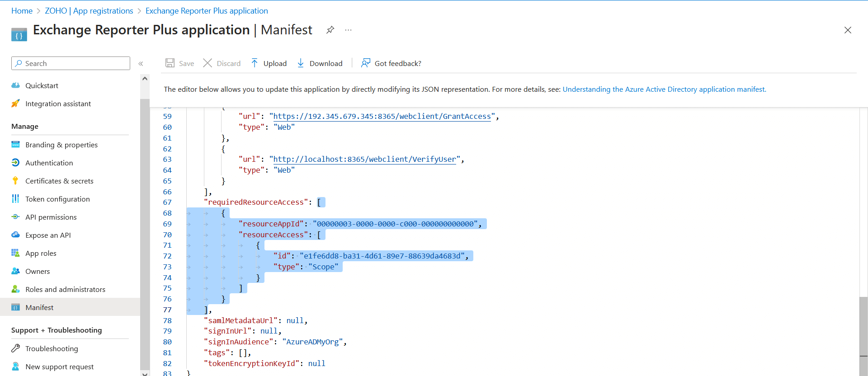The image size is (868, 376).
Task: Open the localhost VerifyUser URL link
Action: (365, 159)
